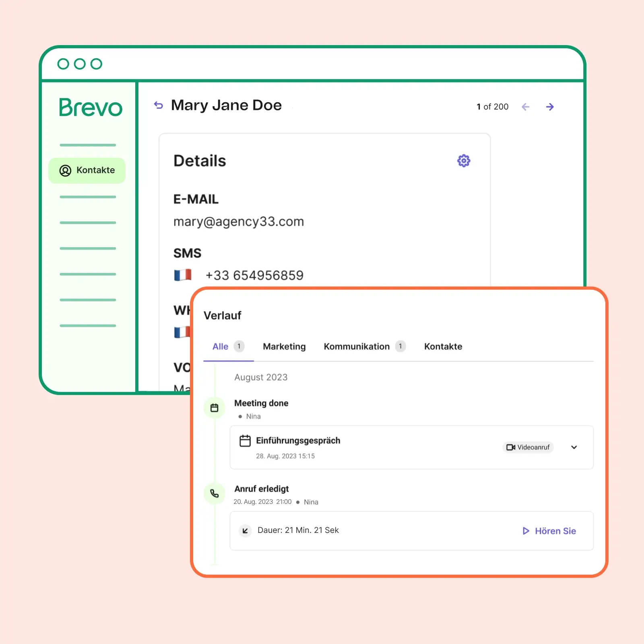Click the phone icon for Anruf erledigt
This screenshot has width=644, height=644.
(x=215, y=493)
